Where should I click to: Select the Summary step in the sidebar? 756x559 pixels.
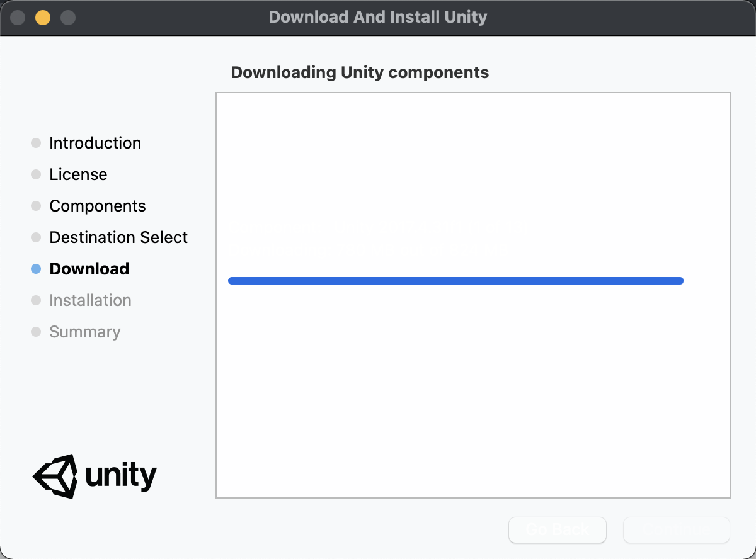pyautogui.click(x=84, y=332)
